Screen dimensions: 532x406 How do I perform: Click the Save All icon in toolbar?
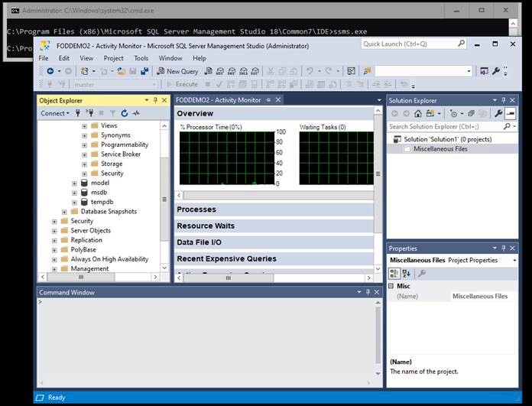tap(144, 71)
